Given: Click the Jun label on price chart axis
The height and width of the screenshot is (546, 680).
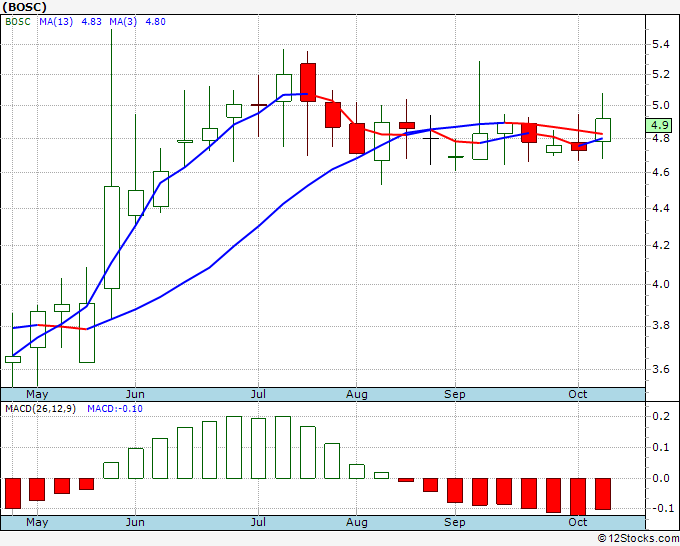Looking at the screenshot, I should pyautogui.click(x=135, y=394).
